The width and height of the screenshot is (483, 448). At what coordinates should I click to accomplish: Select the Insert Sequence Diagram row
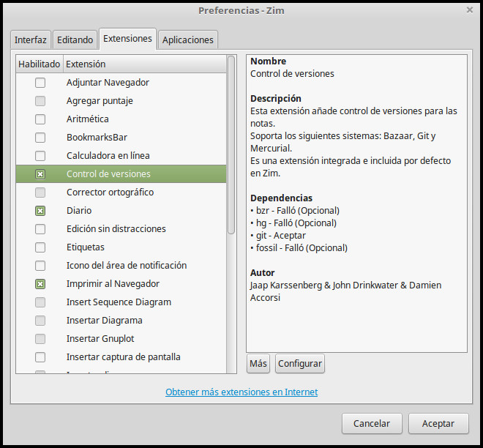(121, 302)
